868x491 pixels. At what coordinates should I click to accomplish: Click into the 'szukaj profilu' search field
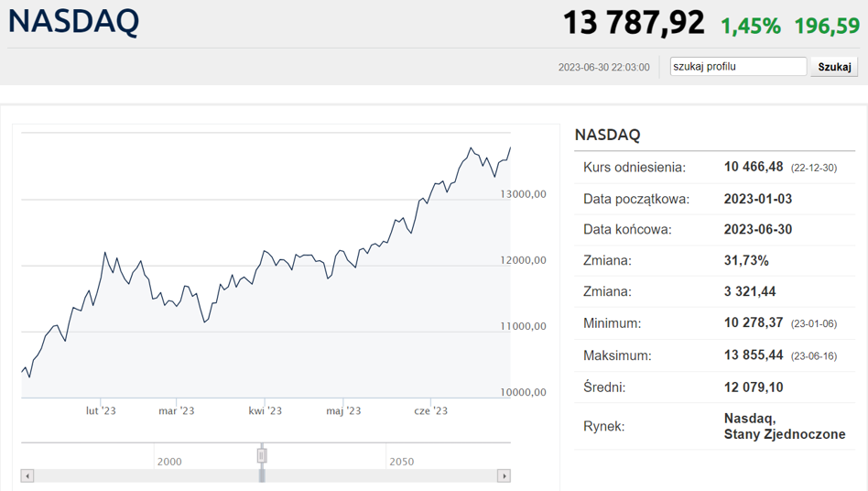click(738, 67)
